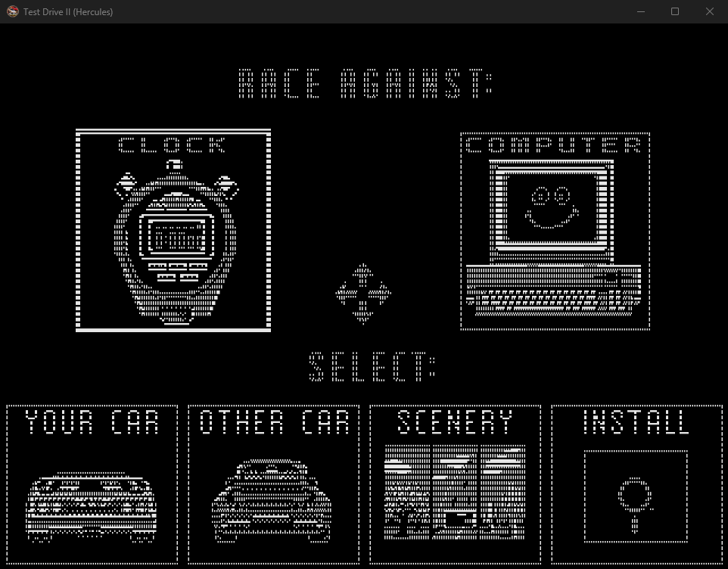Click the 'SCENERY' label text
The width and height of the screenshot is (728, 569).
click(455, 422)
